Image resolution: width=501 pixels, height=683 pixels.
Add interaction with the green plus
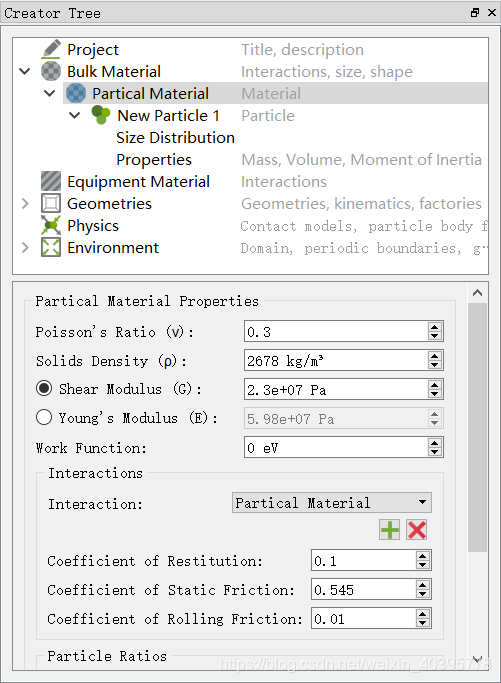[389, 530]
